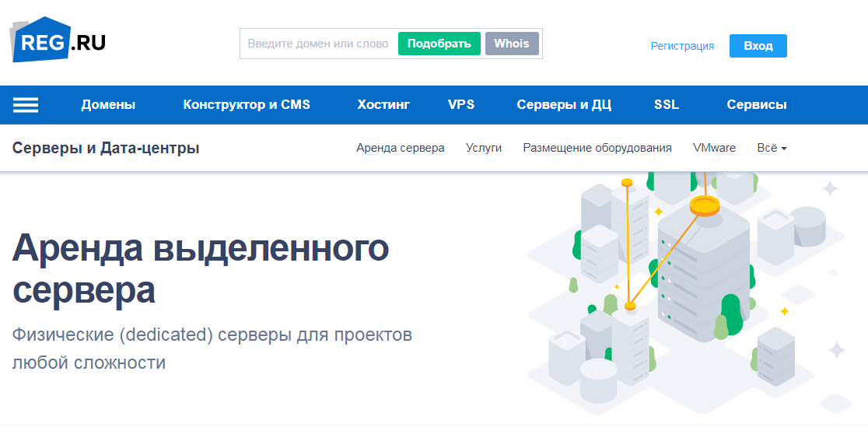Open the Регистрация link
Screen dimensions: 868x438
(x=682, y=46)
